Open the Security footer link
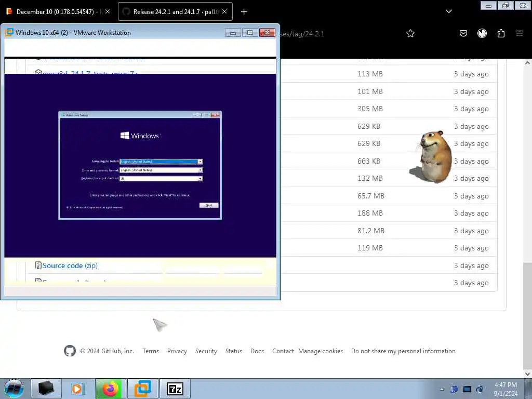The width and height of the screenshot is (532, 399). (x=206, y=351)
